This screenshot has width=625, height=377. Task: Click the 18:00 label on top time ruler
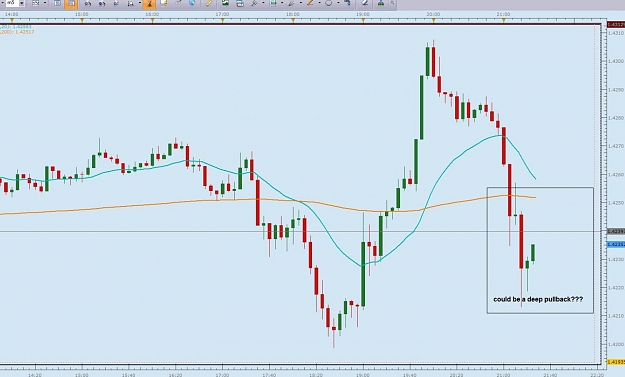pyautogui.click(x=293, y=14)
